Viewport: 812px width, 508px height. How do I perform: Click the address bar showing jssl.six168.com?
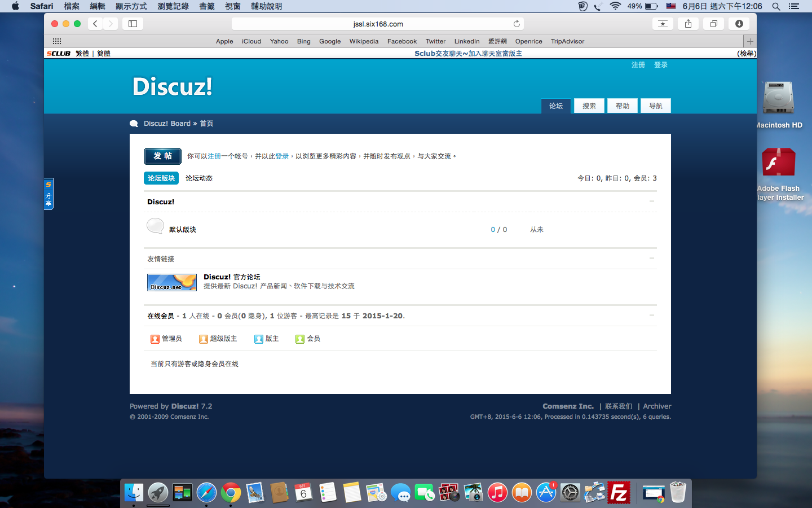[378, 24]
